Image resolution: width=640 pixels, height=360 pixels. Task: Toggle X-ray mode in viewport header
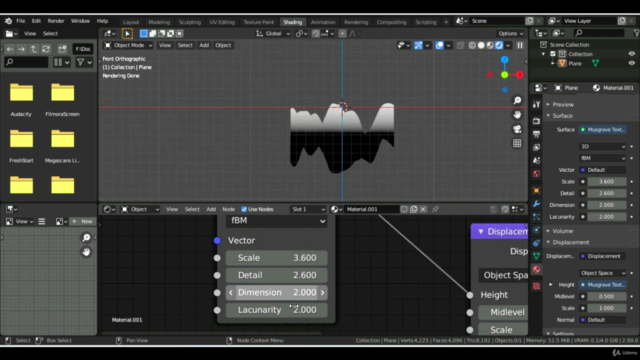(x=460, y=45)
